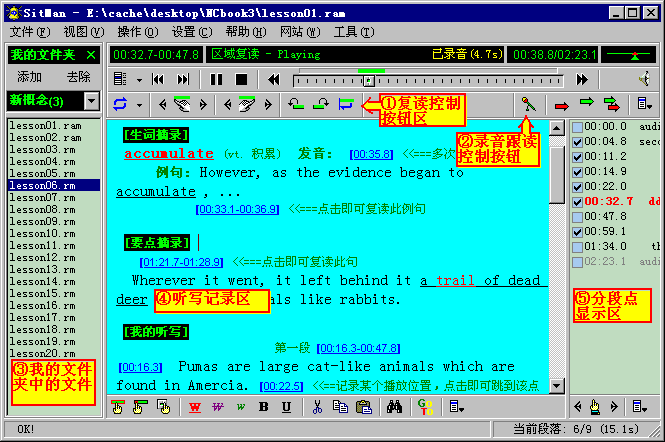
Task: Click the [00:33.1-00:36.9] time link
Action: point(238,209)
